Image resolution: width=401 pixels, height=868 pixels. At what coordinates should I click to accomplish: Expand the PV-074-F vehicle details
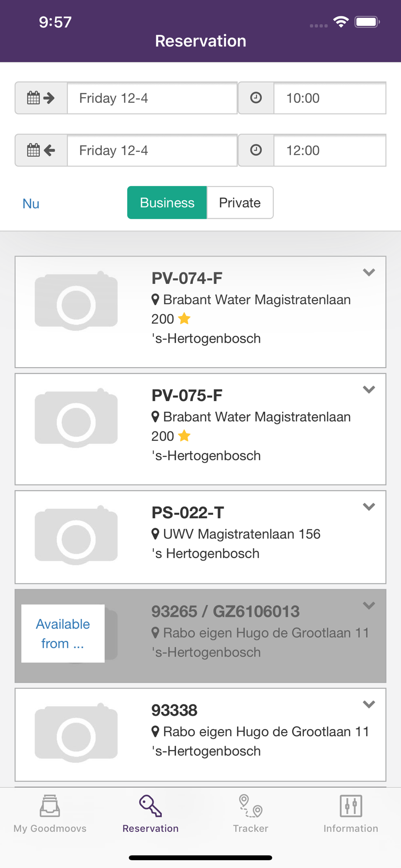coord(369,273)
